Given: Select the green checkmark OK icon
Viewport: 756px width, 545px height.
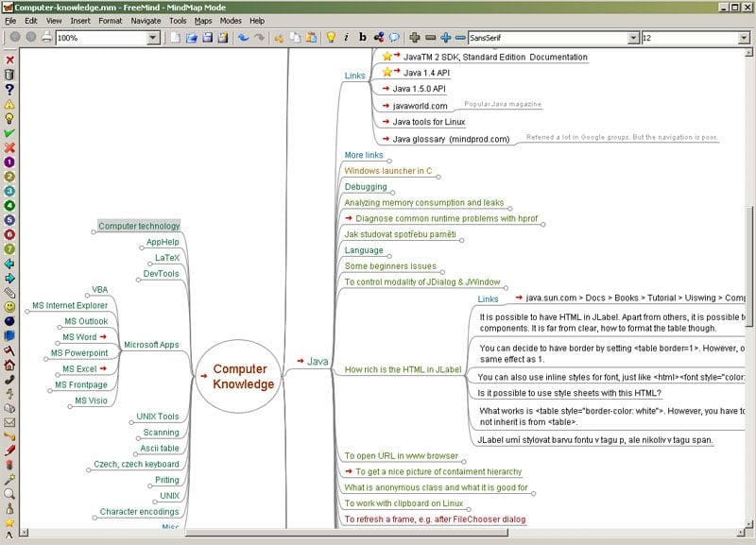Looking at the screenshot, I should (x=9, y=133).
